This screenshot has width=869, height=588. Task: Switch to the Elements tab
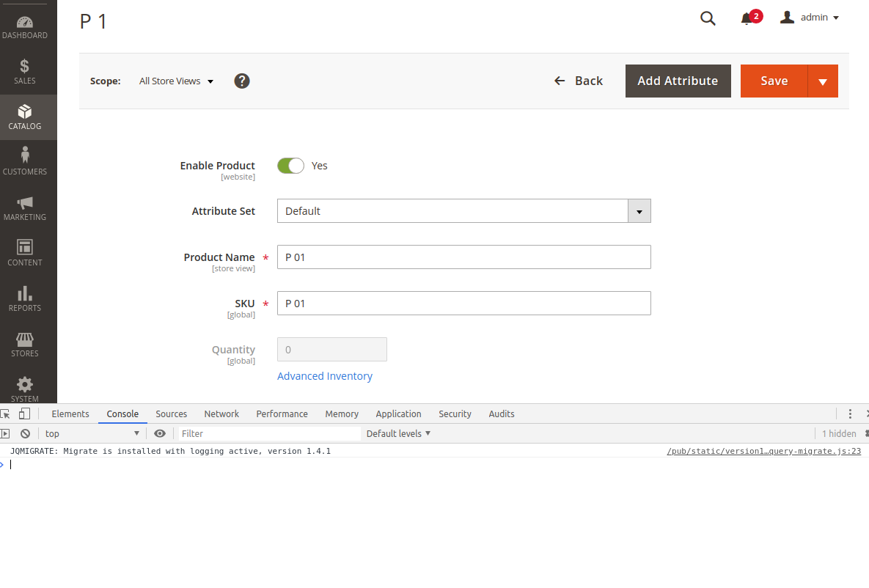(70, 414)
